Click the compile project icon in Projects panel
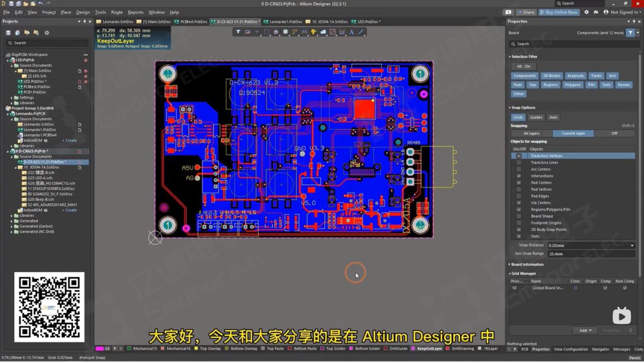Image resolution: width=644 pixels, height=362 pixels. point(17,33)
